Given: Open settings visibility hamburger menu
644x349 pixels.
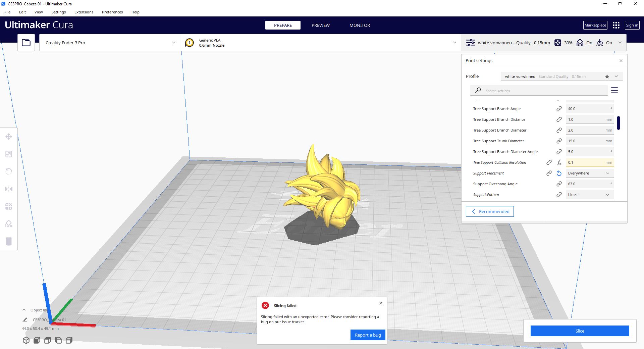Looking at the screenshot, I should tap(614, 90).
